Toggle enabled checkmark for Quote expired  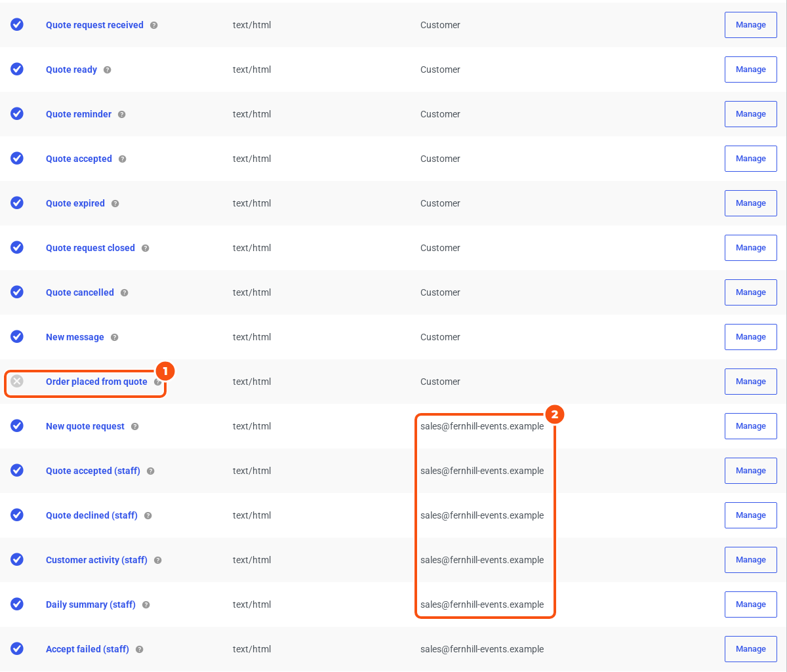pyautogui.click(x=17, y=203)
